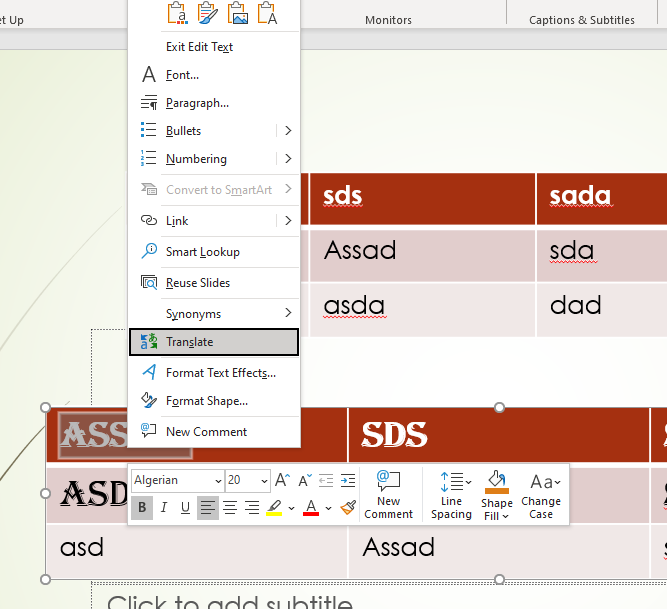The width and height of the screenshot is (667, 609).
Task: Open Line Spacing options
Action: coord(451,495)
